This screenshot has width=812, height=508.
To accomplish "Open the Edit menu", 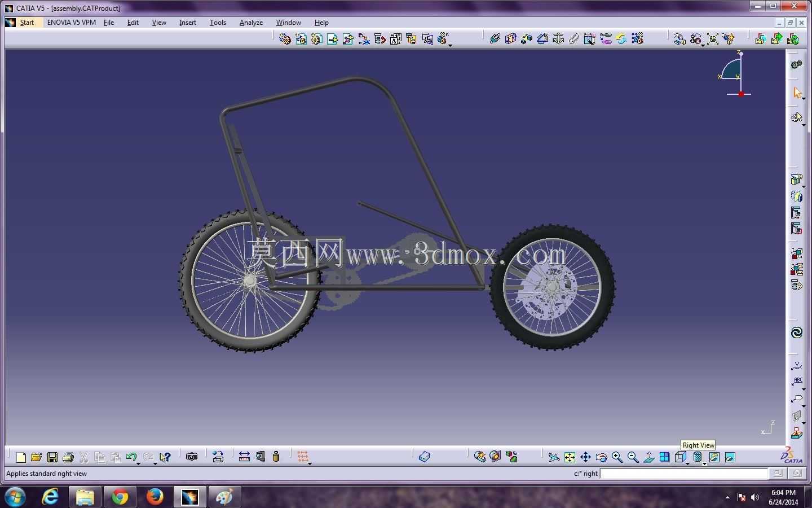I will (x=133, y=23).
